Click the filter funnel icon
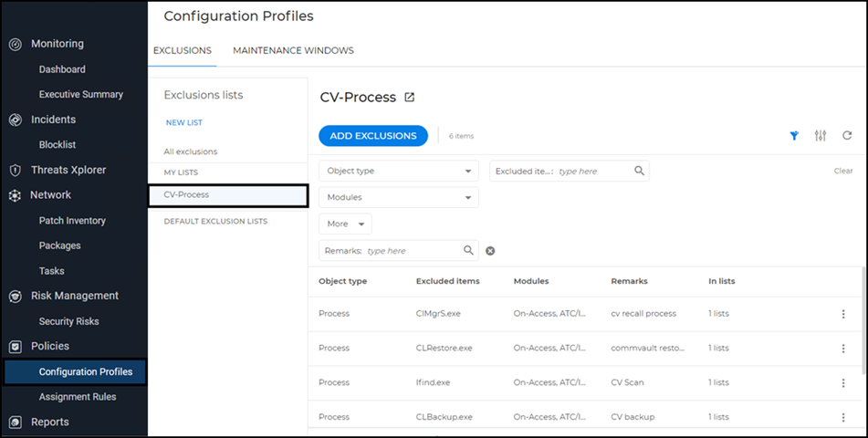868x438 pixels. point(794,136)
